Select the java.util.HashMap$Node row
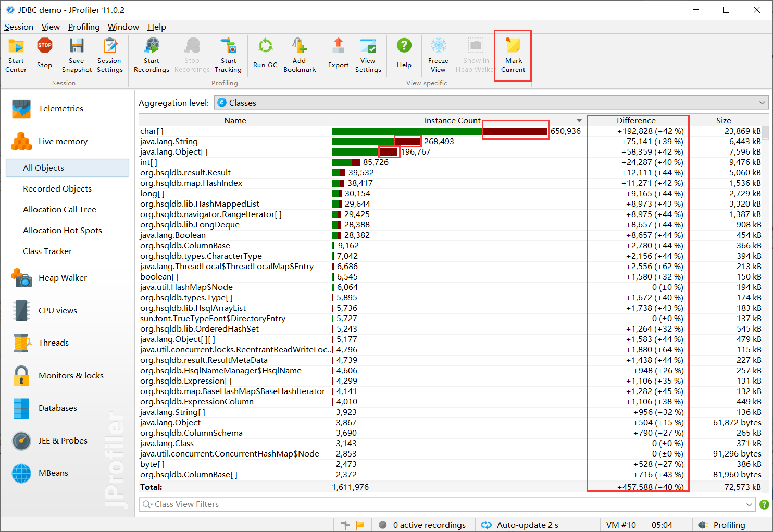Screen dimensions: 773x532 point(451,287)
